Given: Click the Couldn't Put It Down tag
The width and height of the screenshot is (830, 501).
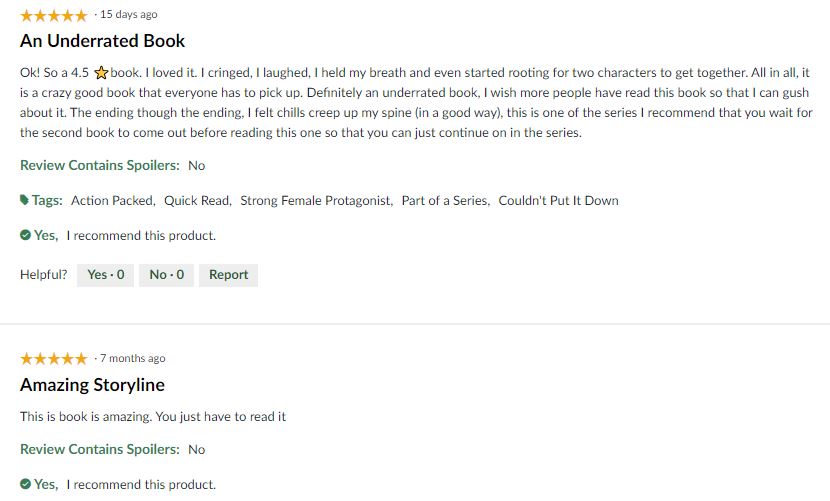Looking at the screenshot, I should (x=558, y=201).
